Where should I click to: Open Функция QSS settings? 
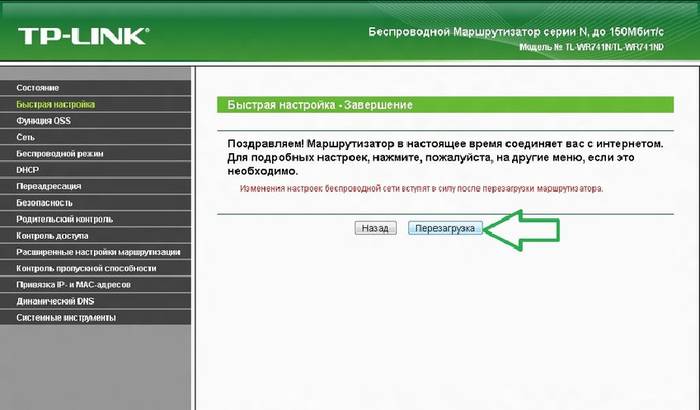[x=44, y=121]
